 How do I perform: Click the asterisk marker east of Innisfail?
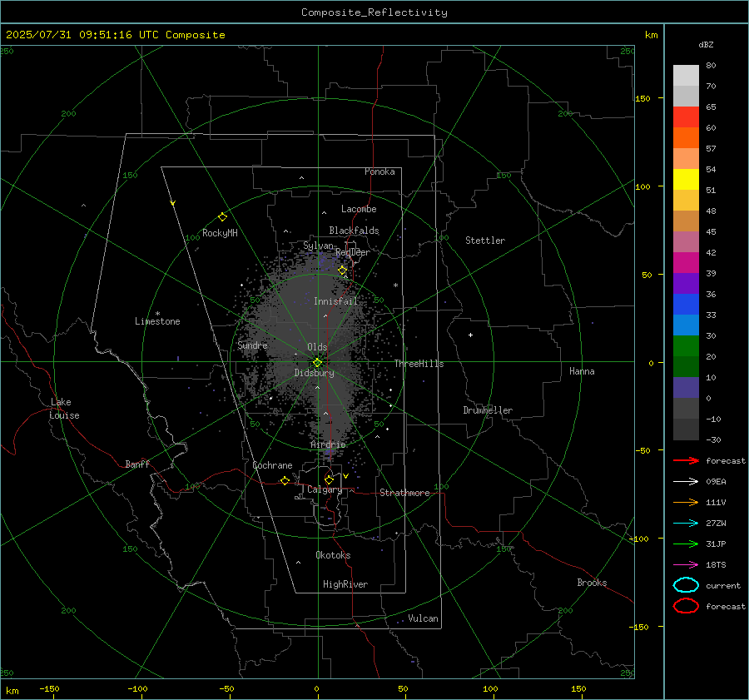coord(395,285)
